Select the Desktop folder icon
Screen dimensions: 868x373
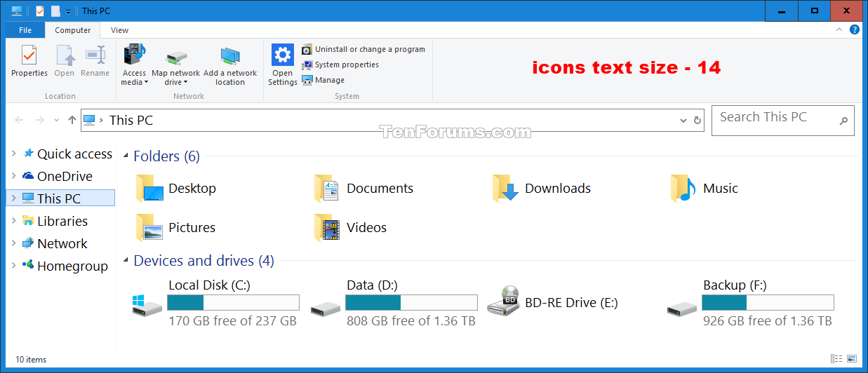click(x=149, y=188)
